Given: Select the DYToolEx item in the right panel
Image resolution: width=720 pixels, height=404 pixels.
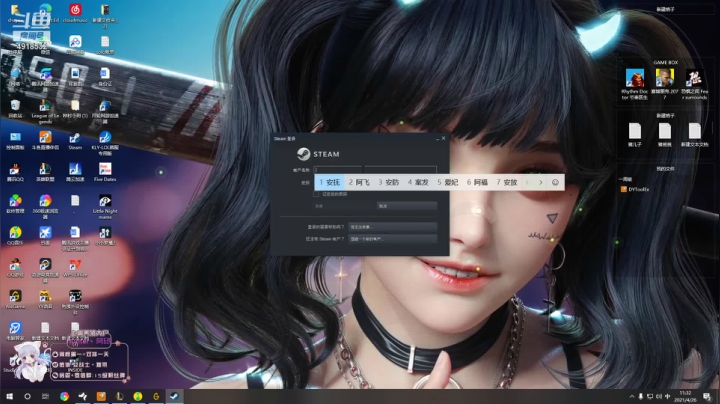Looking at the screenshot, I should coord(635,189).
